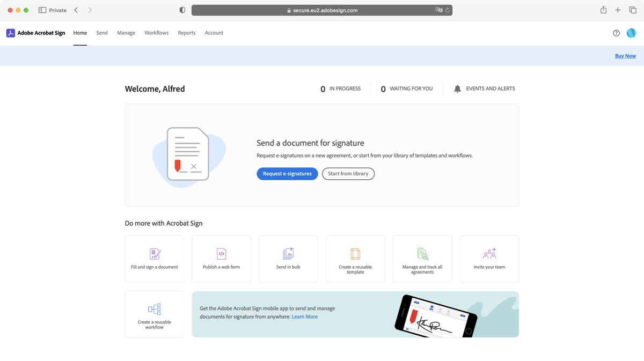
Task: Open the Send in bulk tile
Action: coord(288,259)
